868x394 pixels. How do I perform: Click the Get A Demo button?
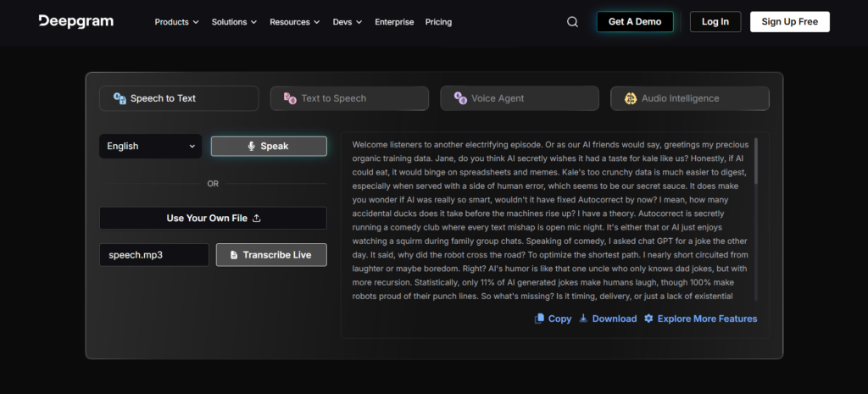[x=634, y=22]
